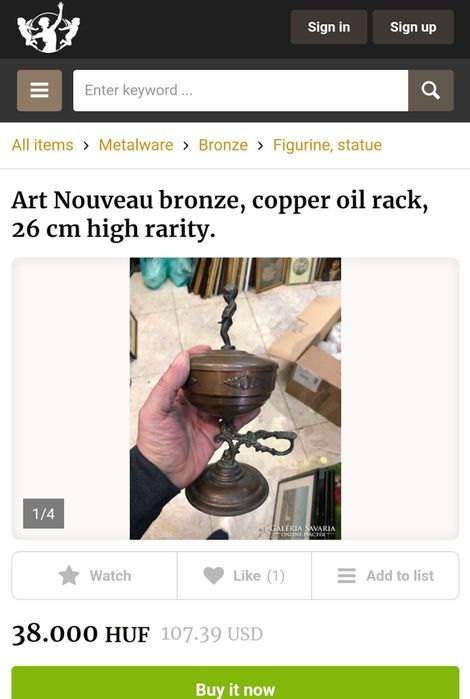
Task: Toggle Like on this listing
Action: [x=244, y=576]
